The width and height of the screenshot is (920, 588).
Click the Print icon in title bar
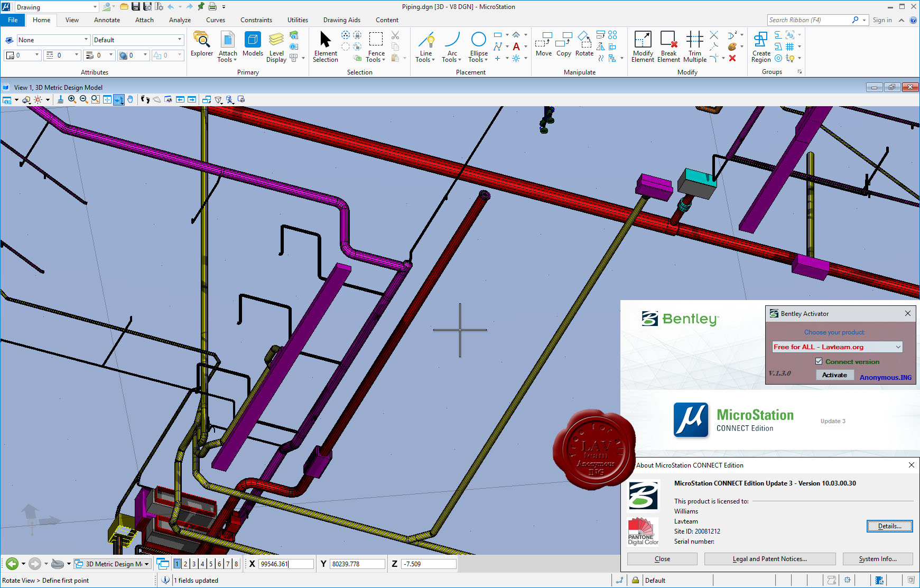click(x=212, y=6)
